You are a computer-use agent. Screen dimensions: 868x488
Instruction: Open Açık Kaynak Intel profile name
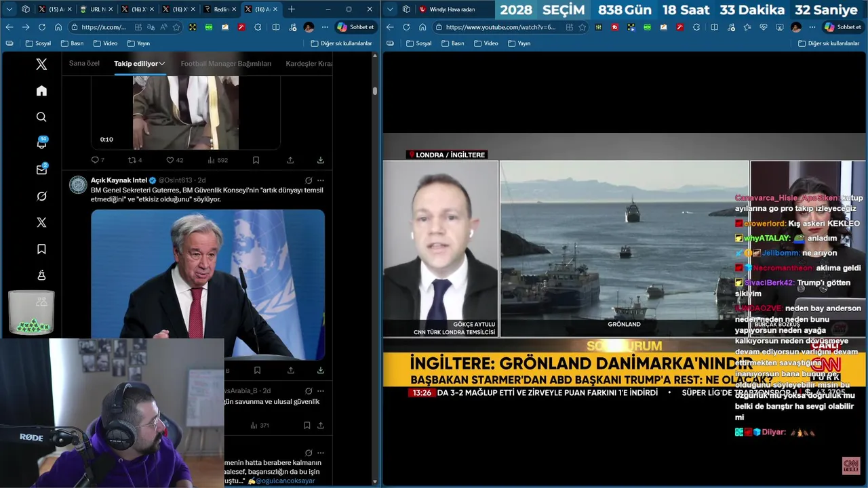(119, 180)
